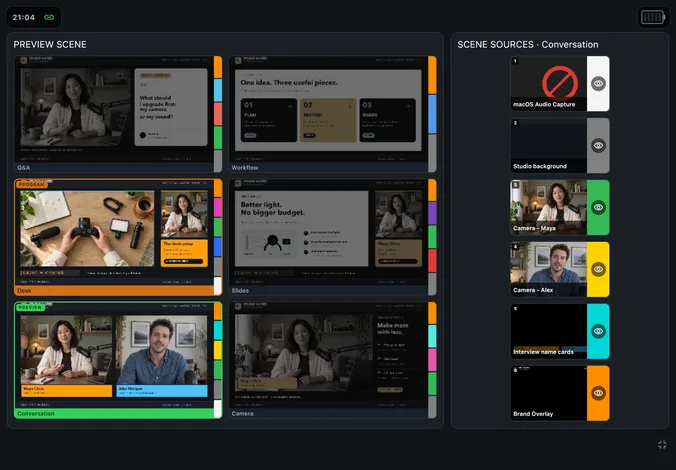The height and width of the screenshot is (470, 676).
Task: Toggle visibility of macOS Audio Capture source
Action: [x=598, y=83]
